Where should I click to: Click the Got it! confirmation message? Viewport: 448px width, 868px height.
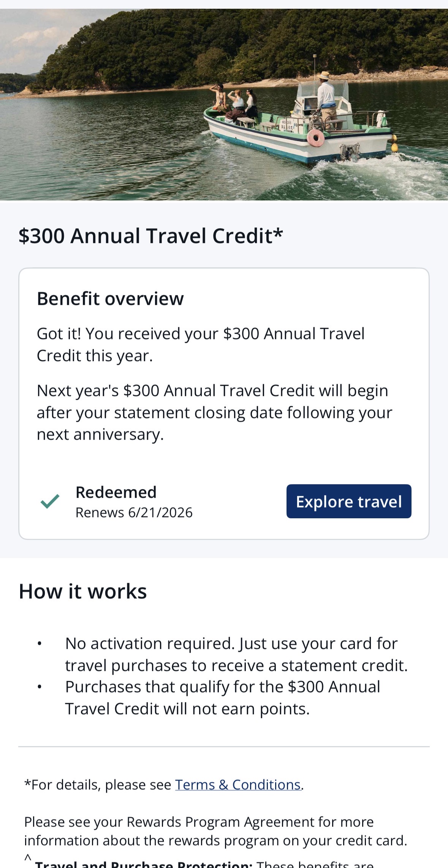click(201, 345)
